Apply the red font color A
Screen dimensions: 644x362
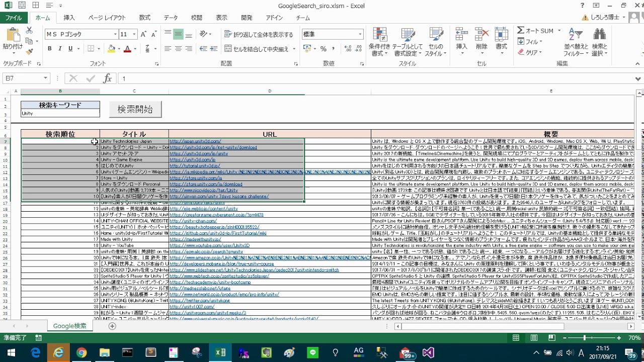pyautogui.click(x=127, y=49)
